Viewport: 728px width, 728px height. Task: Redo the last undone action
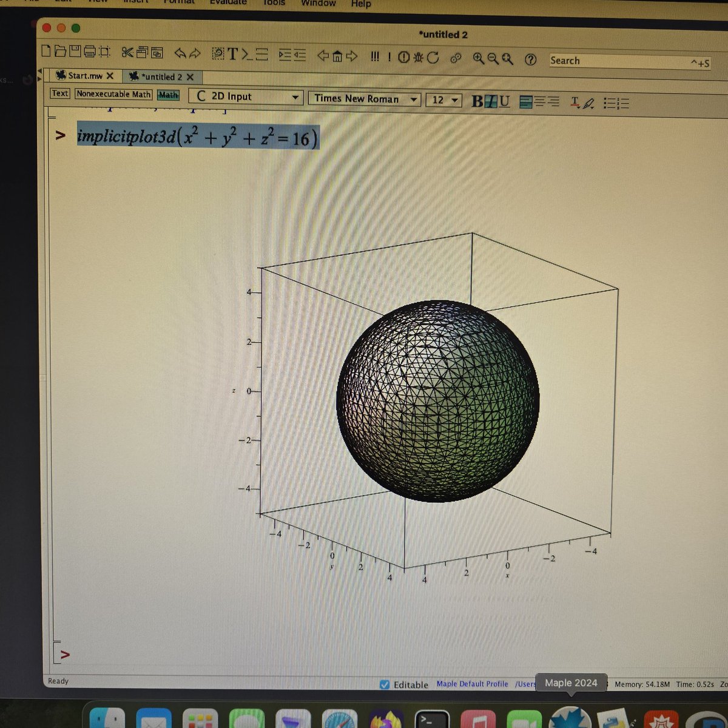195,53
